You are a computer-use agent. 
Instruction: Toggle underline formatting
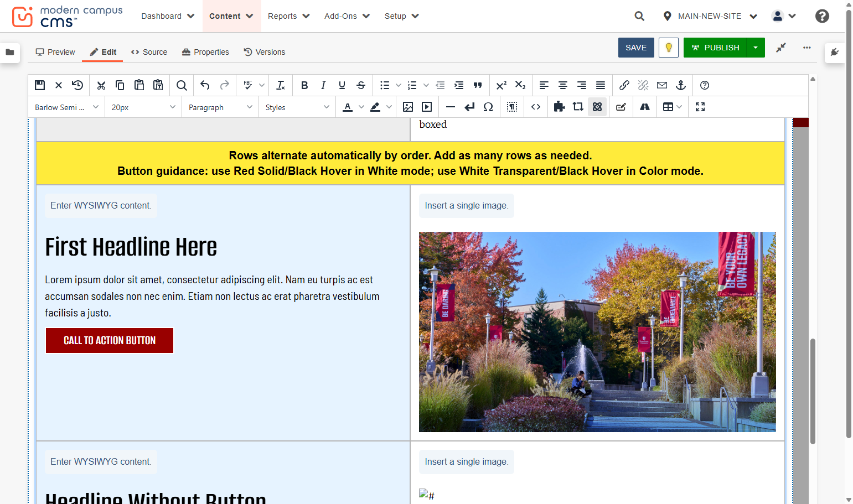(x=342, y=85)
